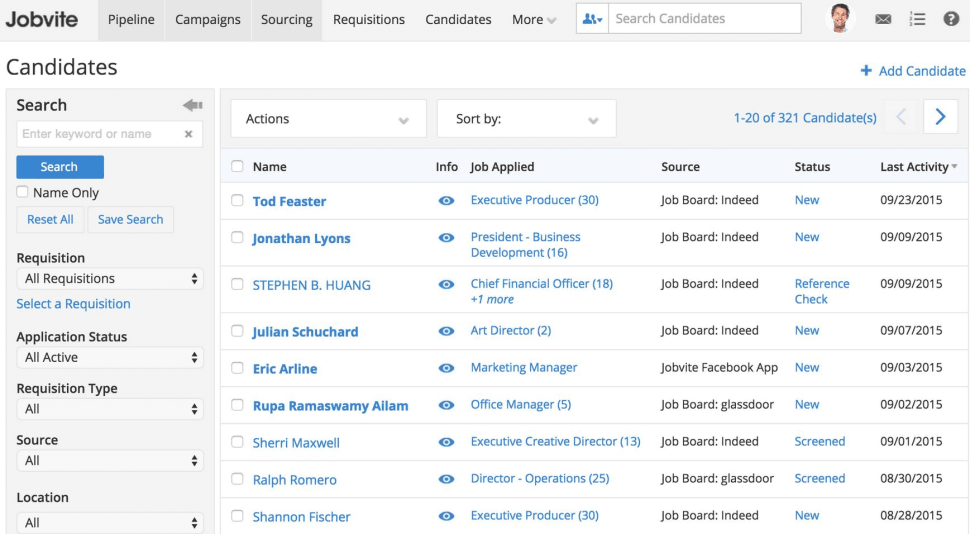Switch to the Requisitions tab
The width and height of the screenshot is (970, 534).
[369, 20]
